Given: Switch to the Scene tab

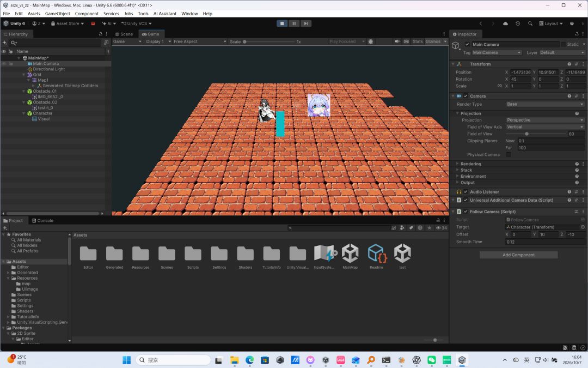Looking at the screenshot, I should click(x=124, y=34).
